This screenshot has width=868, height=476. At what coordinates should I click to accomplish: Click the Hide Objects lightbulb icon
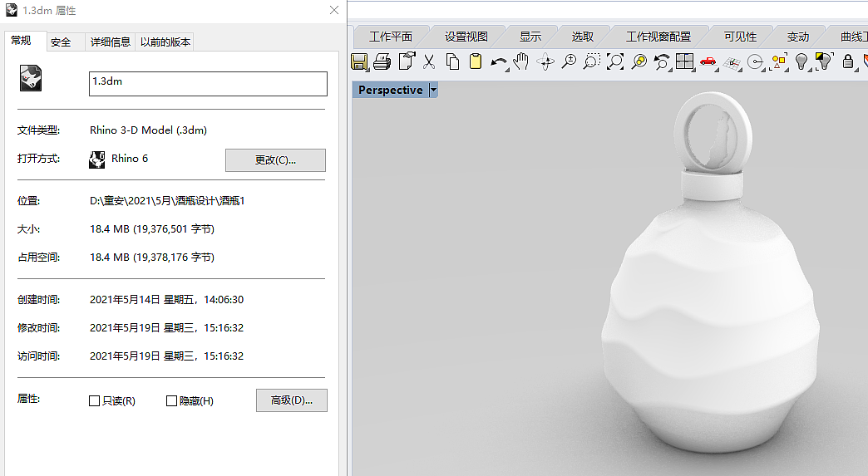click(801, 61)
